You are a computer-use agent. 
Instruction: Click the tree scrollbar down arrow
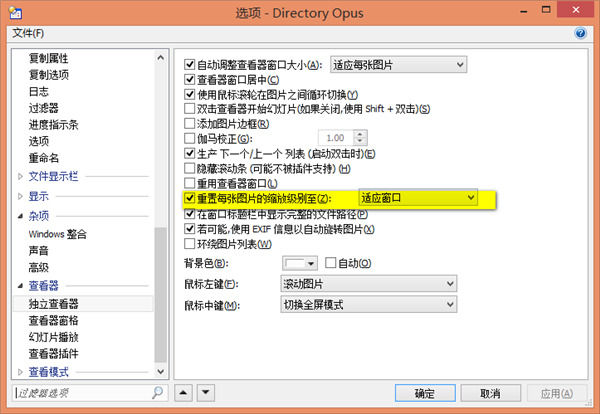coord(161,372)
